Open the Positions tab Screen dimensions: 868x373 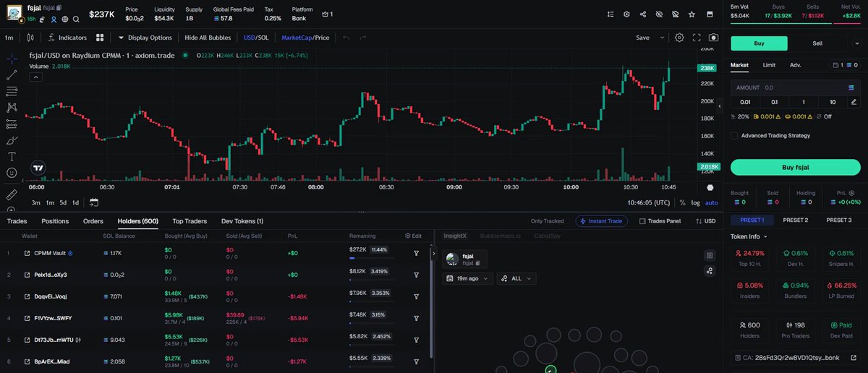coord(55,221)
